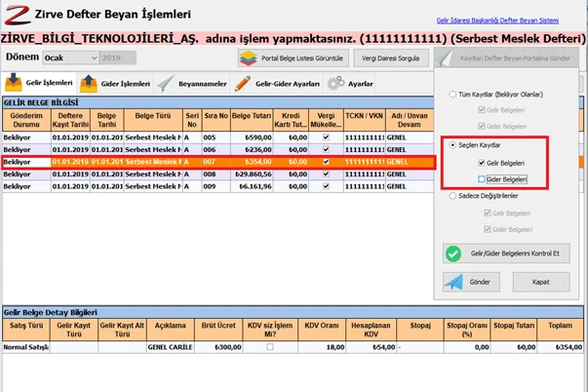Click the ₺236,00 Belge Tutarı cell
The height and width of the screenshot is (392, 588).
(x=252, y=149)
